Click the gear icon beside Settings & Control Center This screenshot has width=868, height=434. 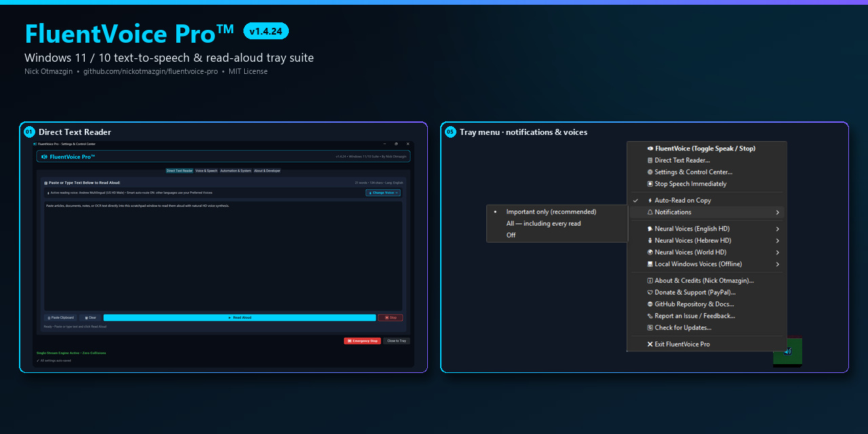650,172
